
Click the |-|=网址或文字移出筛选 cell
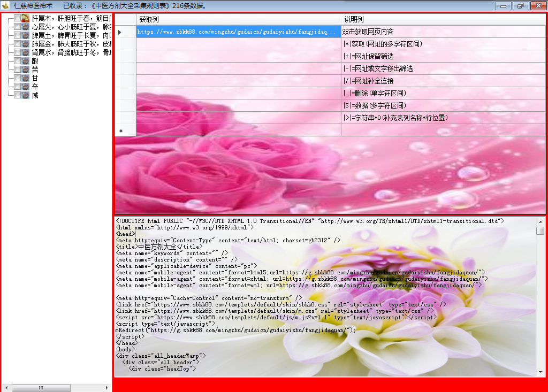point(443,68)
